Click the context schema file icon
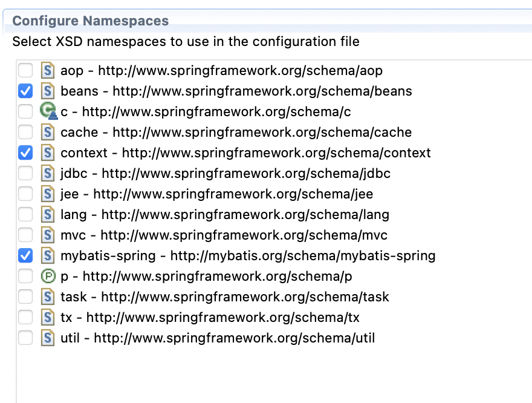This screenshot has height=403, width=532. click(48, 152)
